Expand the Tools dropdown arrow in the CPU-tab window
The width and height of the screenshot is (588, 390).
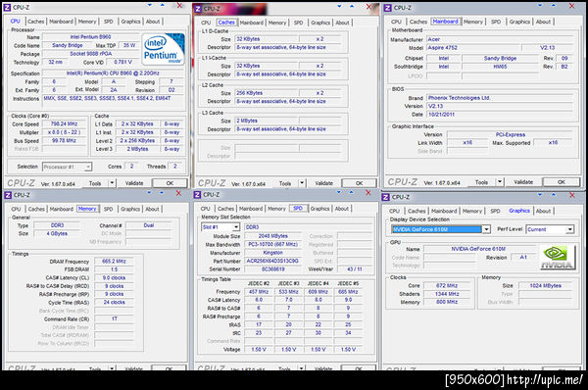(x=112, y=183)
